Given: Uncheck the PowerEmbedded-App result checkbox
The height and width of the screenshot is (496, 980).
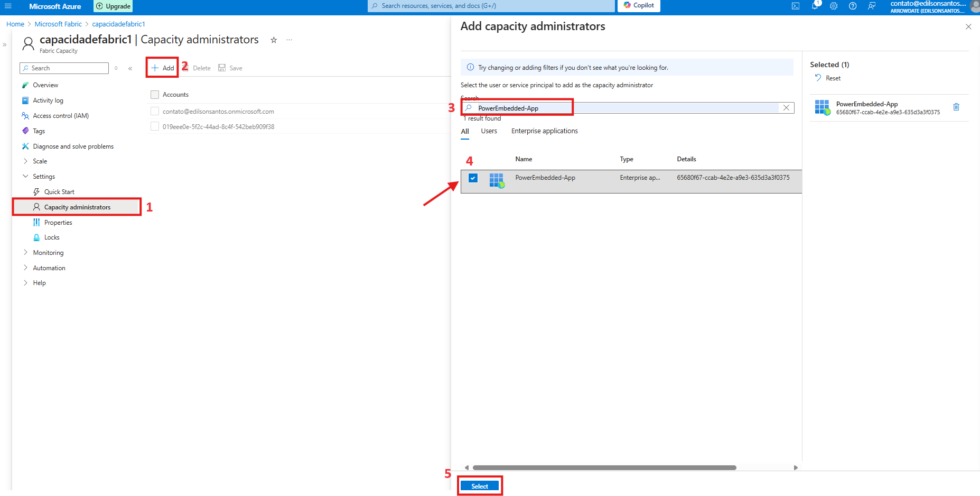Looking at the screenshot, I should pyautogui.click(x=473, y=178).
